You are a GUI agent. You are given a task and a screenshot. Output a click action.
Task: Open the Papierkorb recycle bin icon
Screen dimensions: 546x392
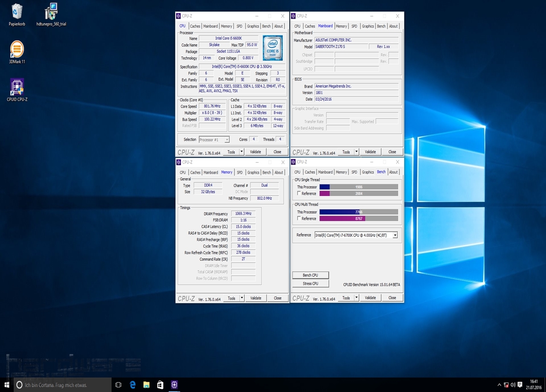pyautogui.click(x=17, y=15)
